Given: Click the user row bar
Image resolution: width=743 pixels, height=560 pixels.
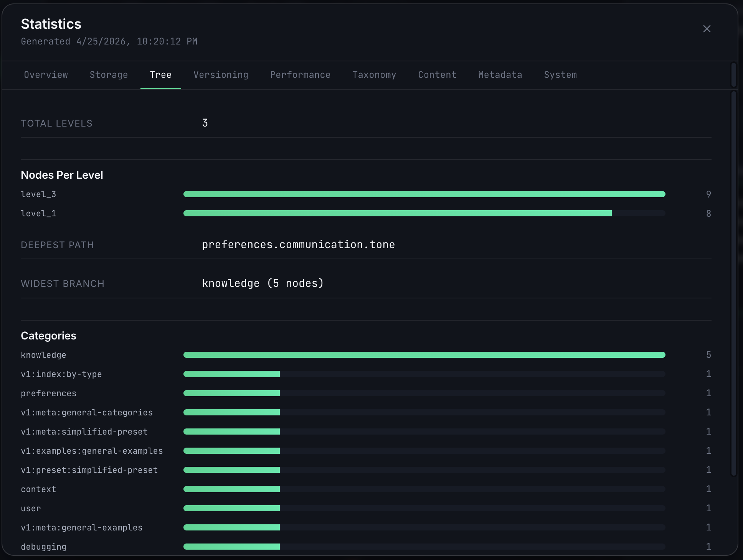Looking at the screenshot, I should click(424, 508).
